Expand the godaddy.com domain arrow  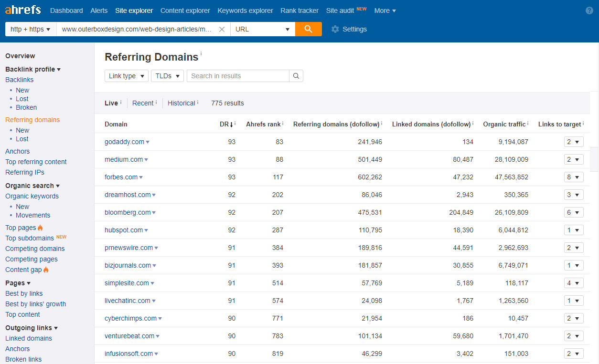pyautogui.click(x=148, y=142)
